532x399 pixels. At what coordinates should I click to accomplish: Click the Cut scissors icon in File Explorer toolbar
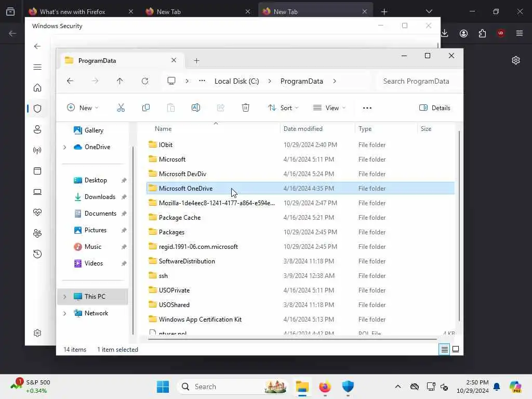coord(121,108)
